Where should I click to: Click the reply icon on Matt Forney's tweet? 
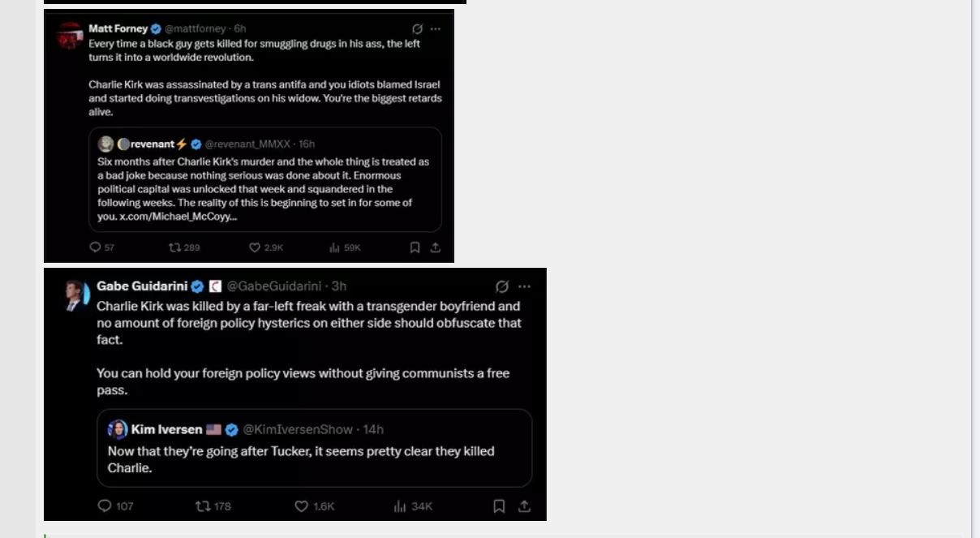point(95,247)
